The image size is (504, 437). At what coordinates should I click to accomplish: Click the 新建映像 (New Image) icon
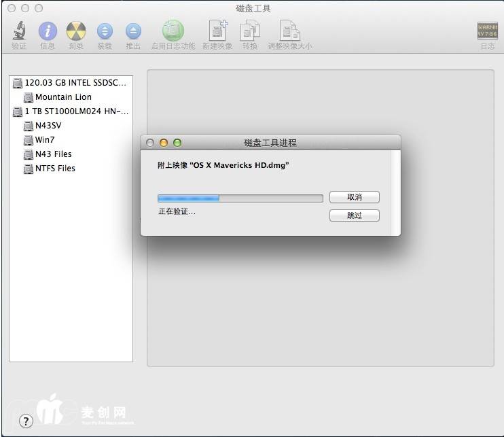[217, 31]
